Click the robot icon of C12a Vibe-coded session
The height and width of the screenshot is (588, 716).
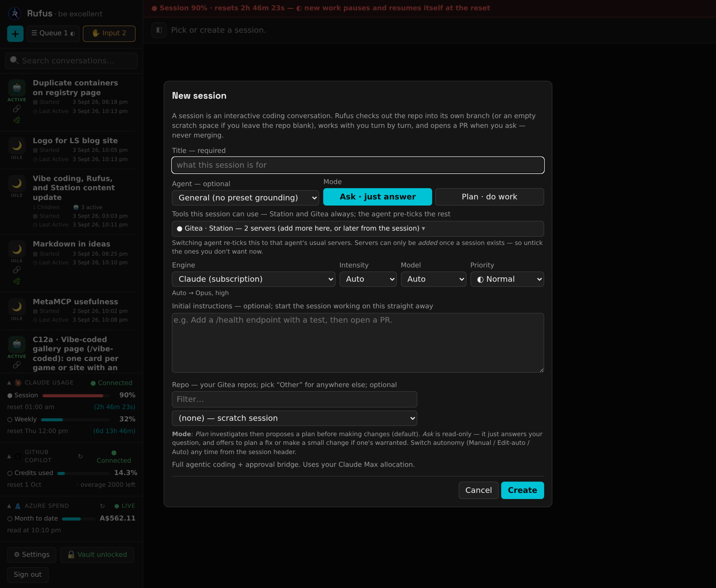pos(17,344)
